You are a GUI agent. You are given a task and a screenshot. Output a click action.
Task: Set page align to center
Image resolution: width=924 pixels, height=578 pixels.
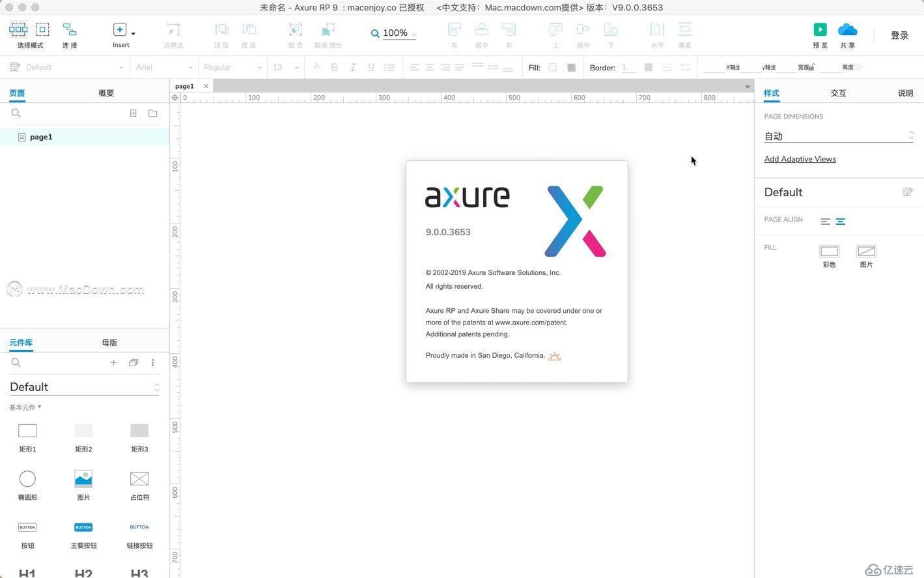(841, 222)
